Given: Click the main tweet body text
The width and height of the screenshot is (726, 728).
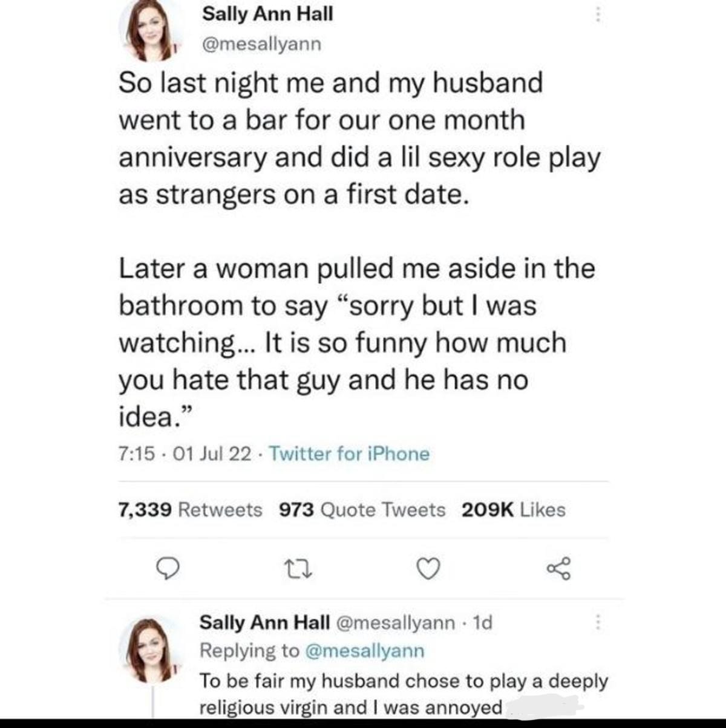Looking at the screenshot, I should [x=357, y=248].
